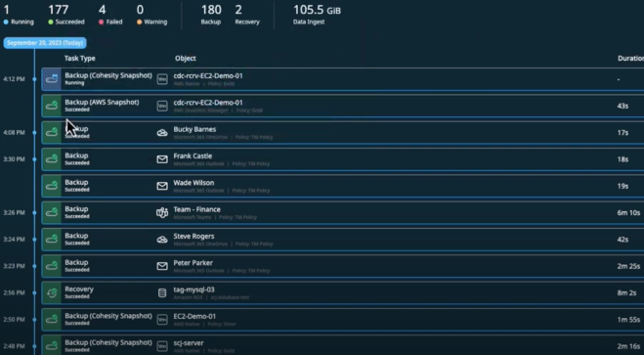This screenshot has width=644, height=355.
Task: Open the Frank Castle object name
Action: [x=193, y=156]
